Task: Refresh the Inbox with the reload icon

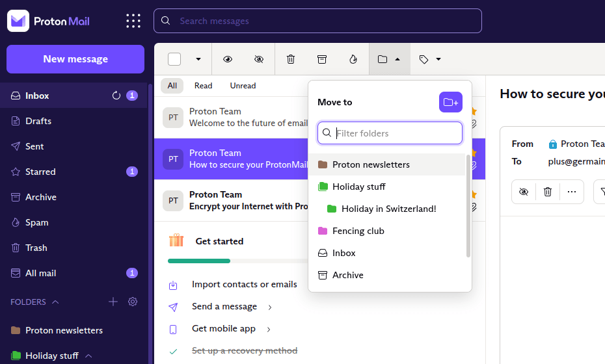Action: point(116,96)
